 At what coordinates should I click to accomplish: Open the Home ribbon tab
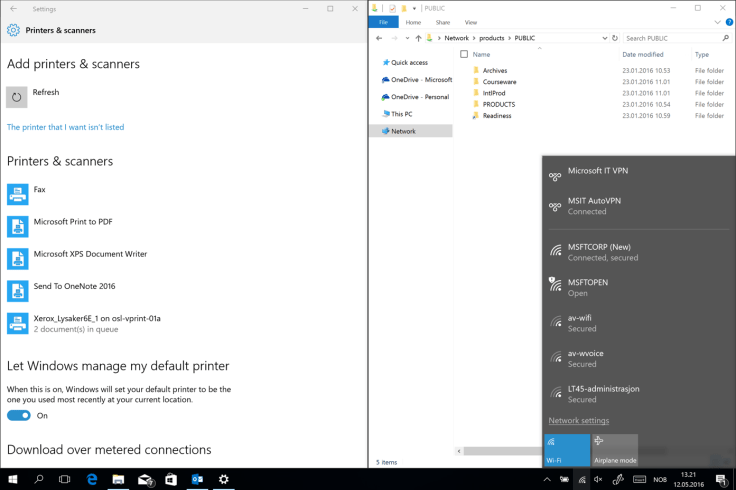(413, 22)
